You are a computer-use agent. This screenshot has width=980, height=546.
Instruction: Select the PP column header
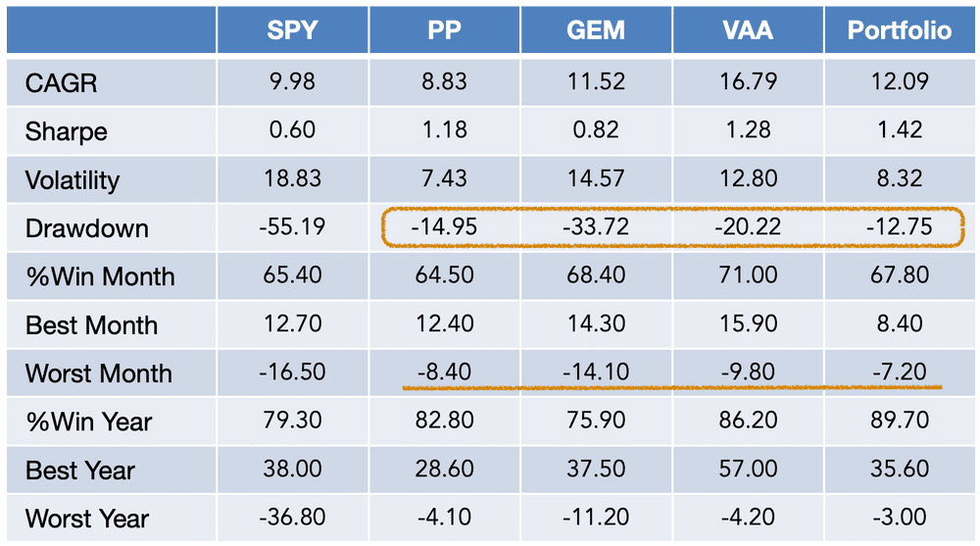tap(444, 30)
